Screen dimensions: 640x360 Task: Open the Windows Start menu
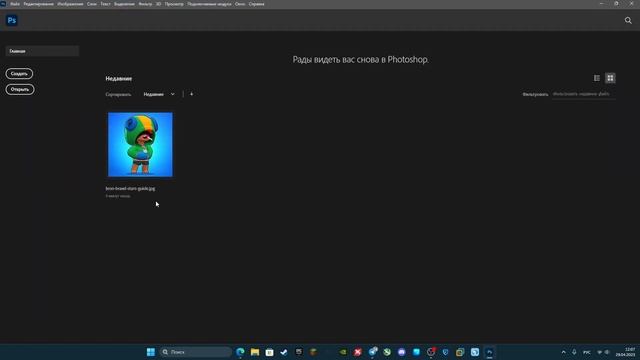[151, 352]
